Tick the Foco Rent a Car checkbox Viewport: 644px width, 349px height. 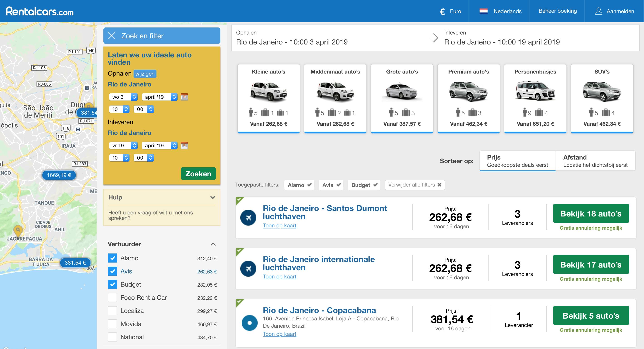[x=112, y=297]
